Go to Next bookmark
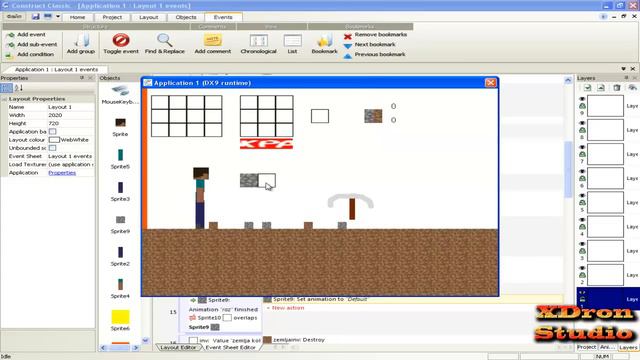This screenshot has height=360, width=640. 375,44
